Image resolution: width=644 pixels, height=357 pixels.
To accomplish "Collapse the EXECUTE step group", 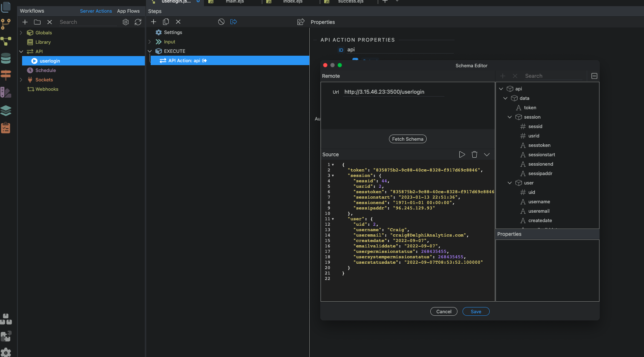I will [150, 51].
